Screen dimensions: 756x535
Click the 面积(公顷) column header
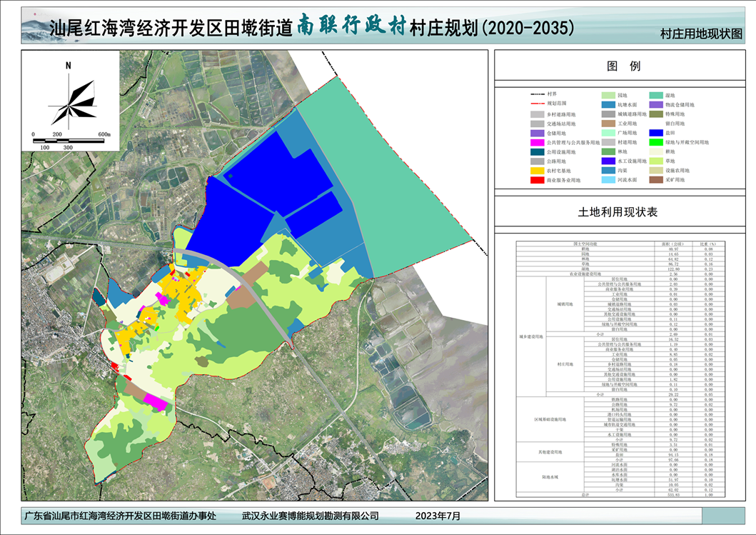click(x=672, y=244)
